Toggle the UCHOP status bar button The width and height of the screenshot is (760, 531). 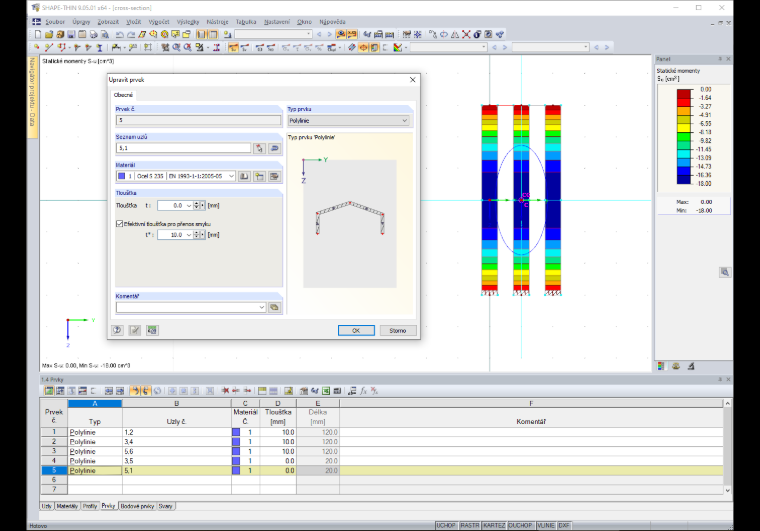coord(446,526)
